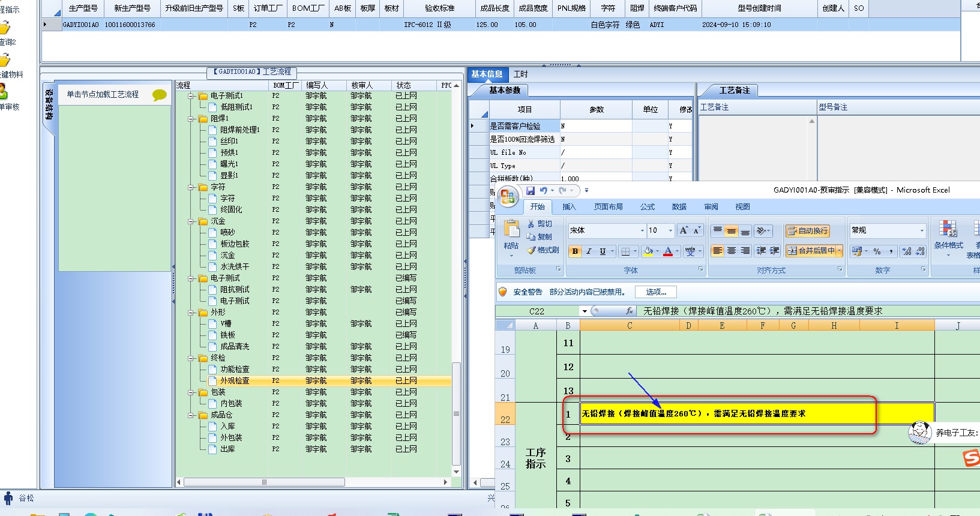Collapse the 外形 folder node

(x=191, y=313)
